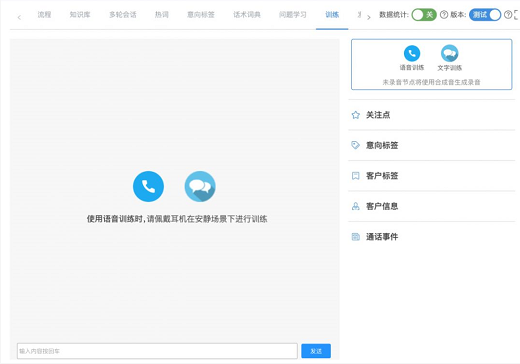The height and width of the screenshot is (364, 520).
Task: Expand fullscreen icon at top right
Action: click(517, 15)
